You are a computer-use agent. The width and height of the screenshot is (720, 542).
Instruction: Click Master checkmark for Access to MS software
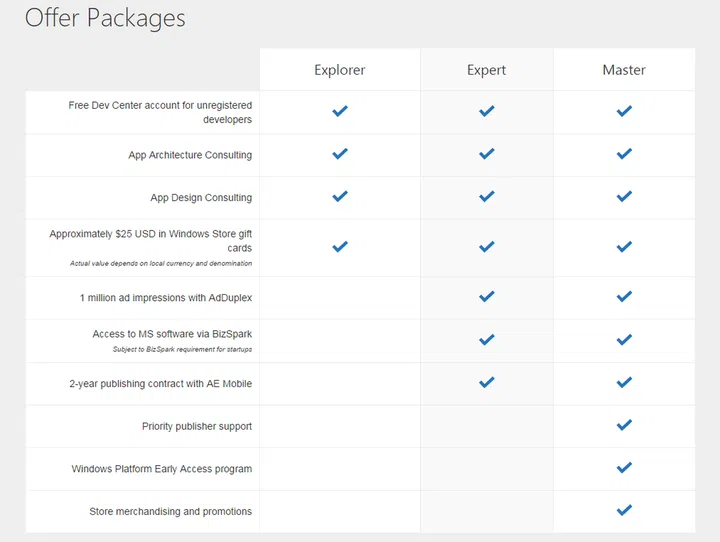coord(624,339)
